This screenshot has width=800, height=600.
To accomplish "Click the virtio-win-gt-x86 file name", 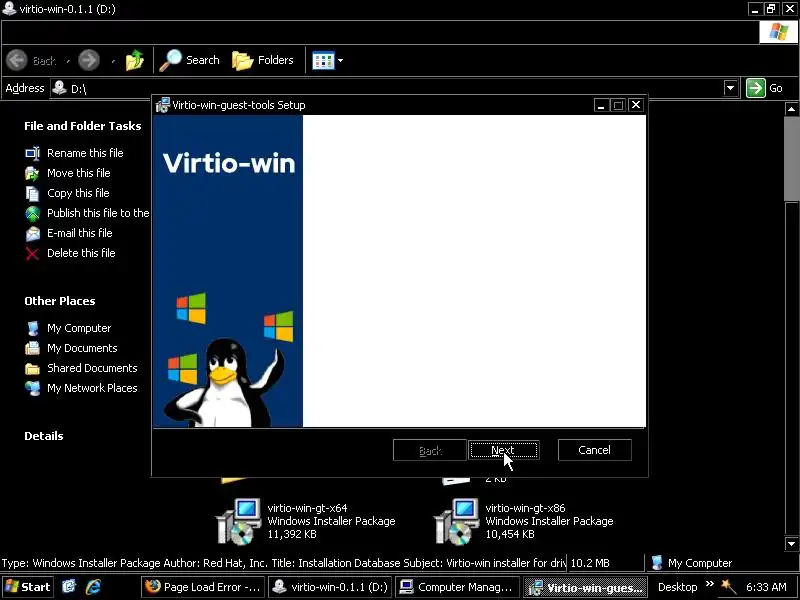I will (x=525, y=508).
